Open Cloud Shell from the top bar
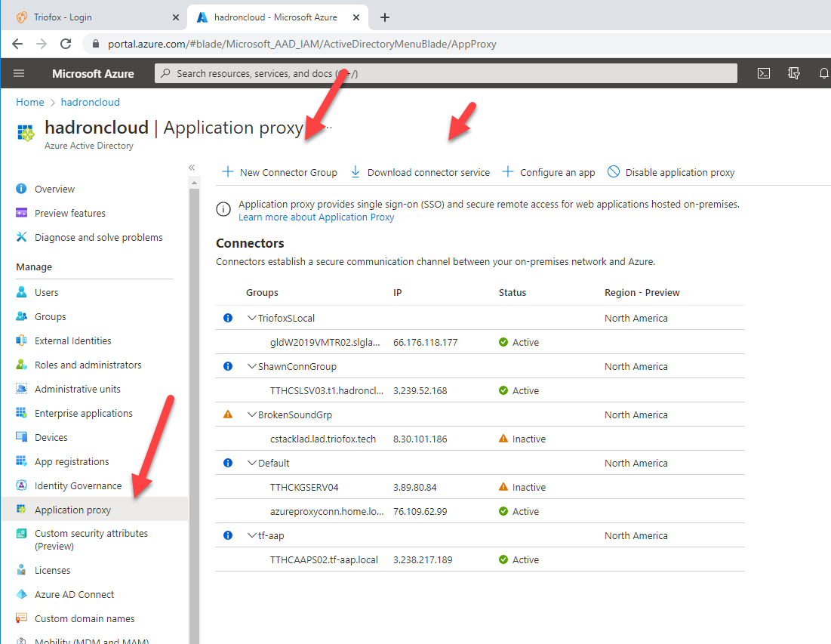Screen dimensions: 831x644 click(x=764, y=73)
